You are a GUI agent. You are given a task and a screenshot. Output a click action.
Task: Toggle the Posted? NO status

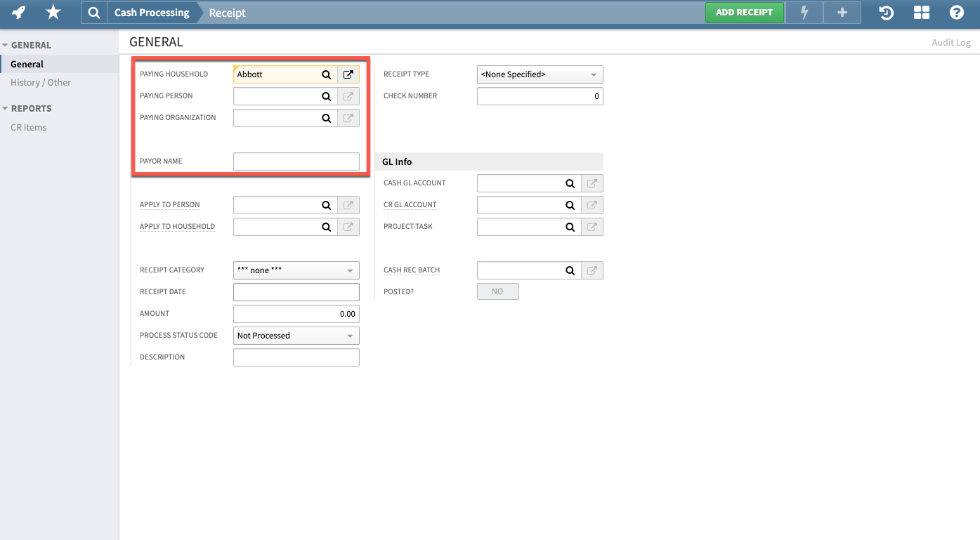click(x=497, y=291)
